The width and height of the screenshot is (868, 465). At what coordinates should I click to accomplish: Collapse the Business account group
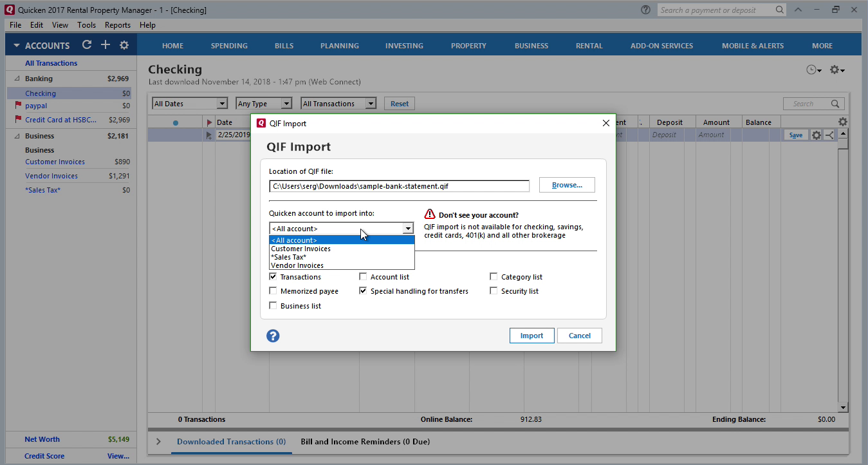click(x=17, y=136)
